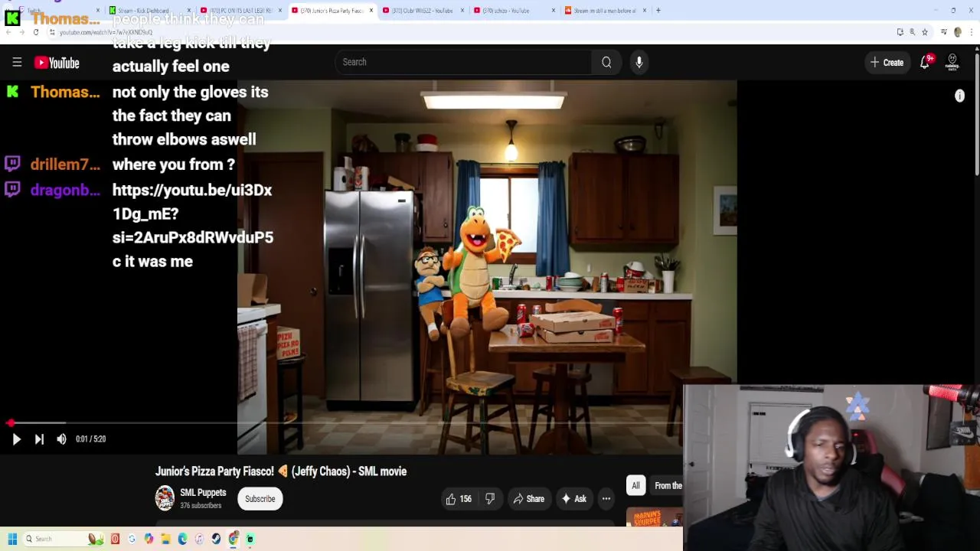The width and height of the screenshot is (980, 551).
Task: Open more actions three-dot menu
Action: tap(606, 499)
